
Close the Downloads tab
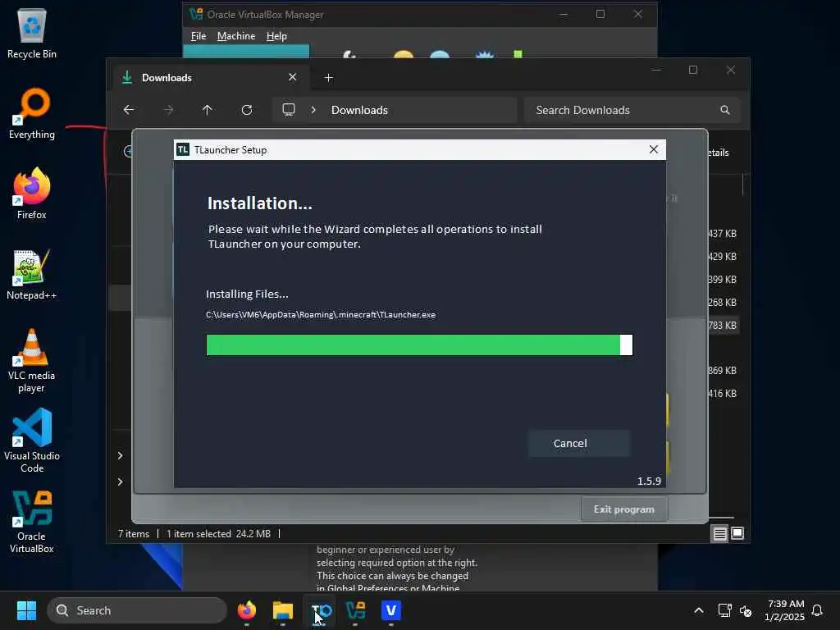tap(293, 77)
